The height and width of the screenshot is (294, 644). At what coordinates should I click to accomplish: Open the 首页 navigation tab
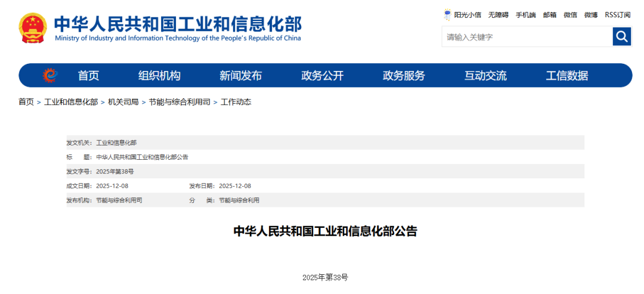click(x=88, y=76)
